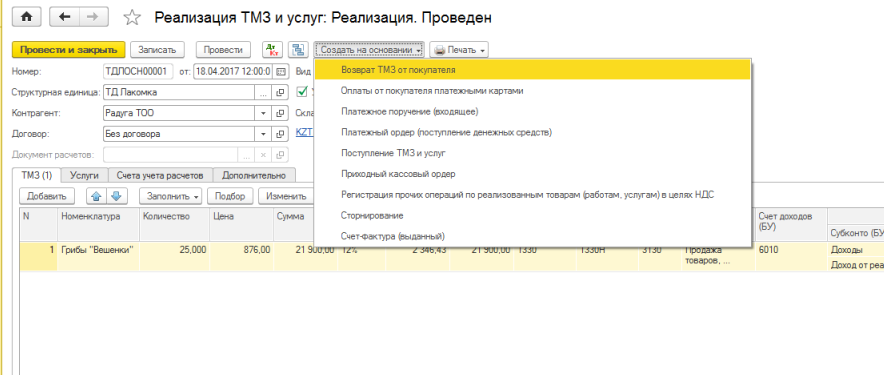Switch to ТМЗ (1) tab

point(36,175)
